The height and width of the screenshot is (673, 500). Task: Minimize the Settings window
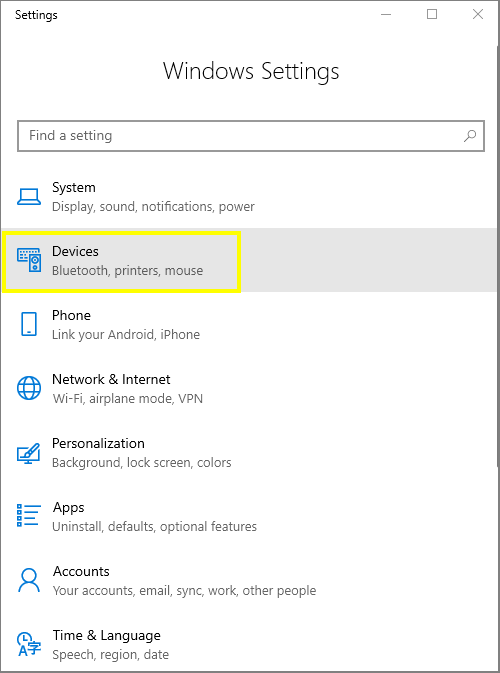click(386, 14)
